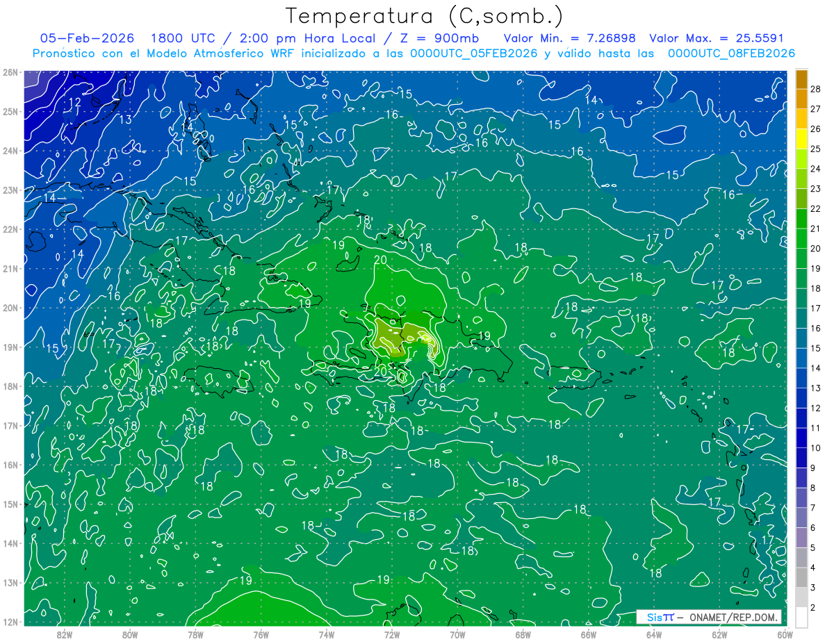Click the "13" contour label on the map

coord(125,119)
